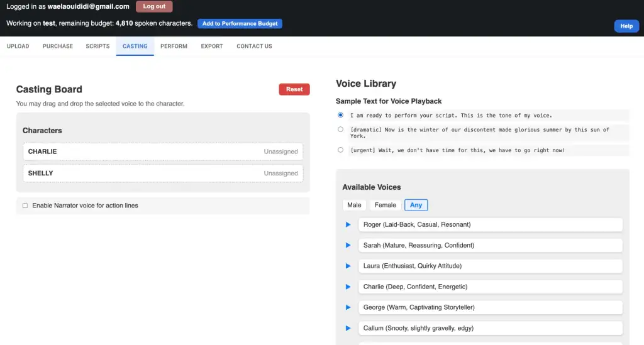
Task: Play the George voice sample
Action: click(x=348, y=307)
